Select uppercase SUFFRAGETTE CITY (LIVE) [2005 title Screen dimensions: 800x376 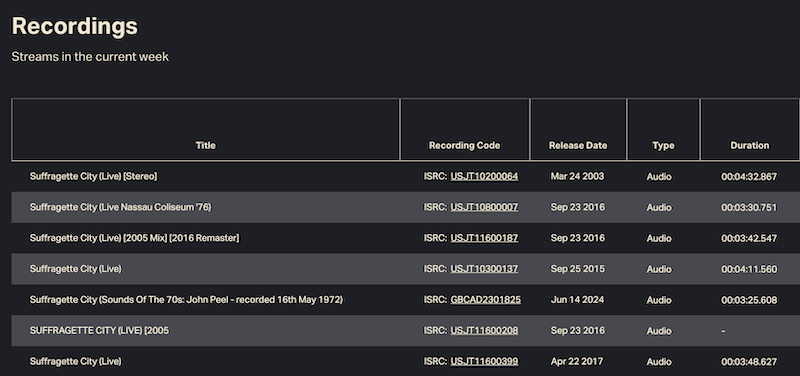(99, 331)
